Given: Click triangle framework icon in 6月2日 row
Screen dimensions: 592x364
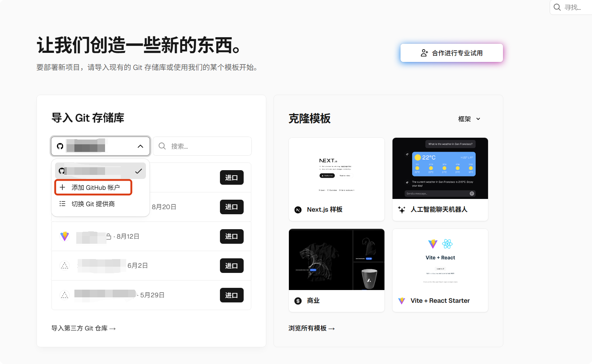Looking at the screenshot, I should click(65, 266).
